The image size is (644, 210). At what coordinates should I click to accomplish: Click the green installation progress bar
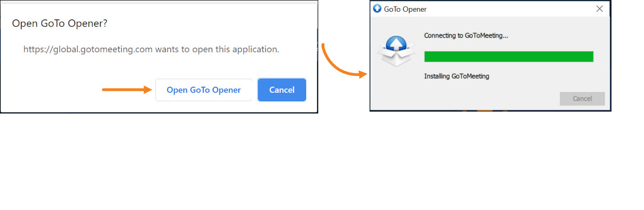[x=509, y=57]
